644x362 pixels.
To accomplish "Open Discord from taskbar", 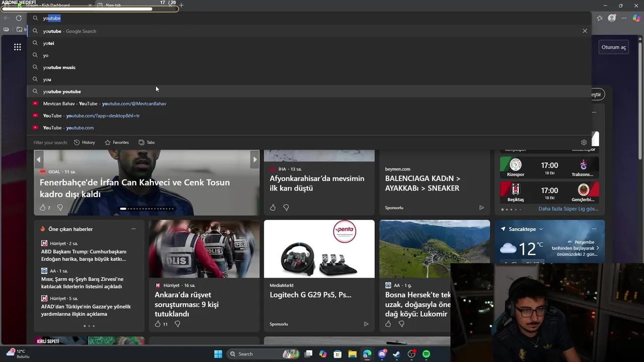I will point(382,354).
